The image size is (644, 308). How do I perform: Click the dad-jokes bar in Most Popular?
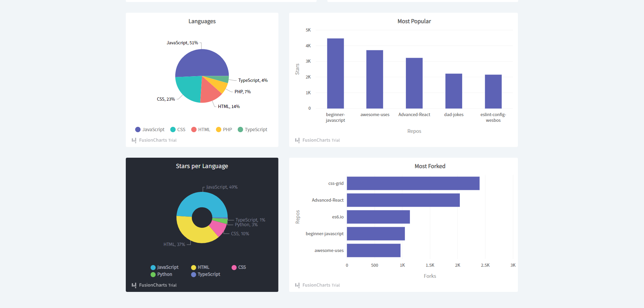coord(453,91)
